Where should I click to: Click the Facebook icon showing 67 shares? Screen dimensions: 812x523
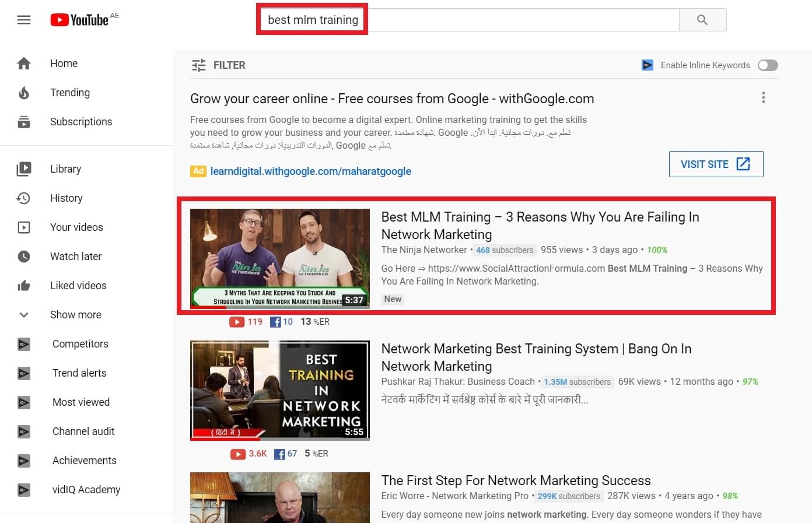pos(279,454)
